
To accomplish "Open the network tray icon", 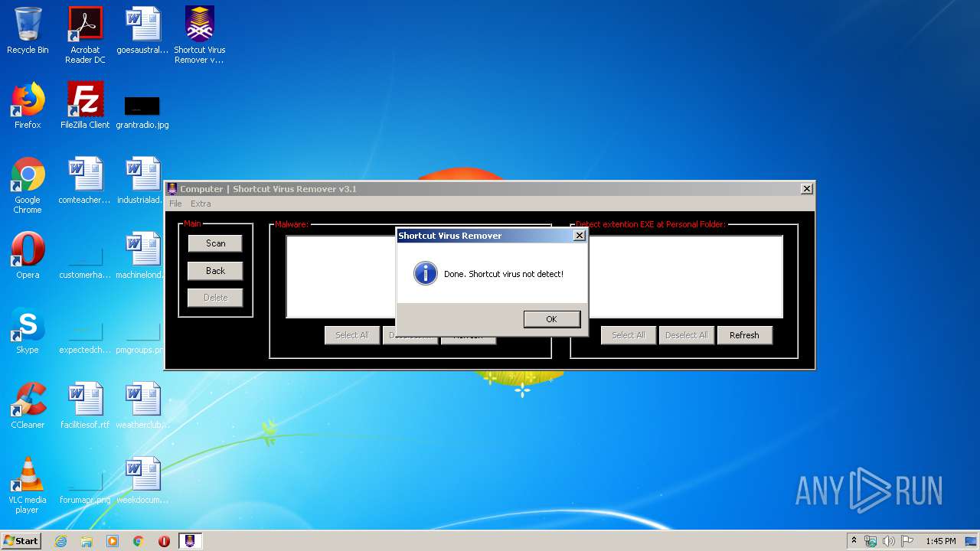I will (871, 541).
